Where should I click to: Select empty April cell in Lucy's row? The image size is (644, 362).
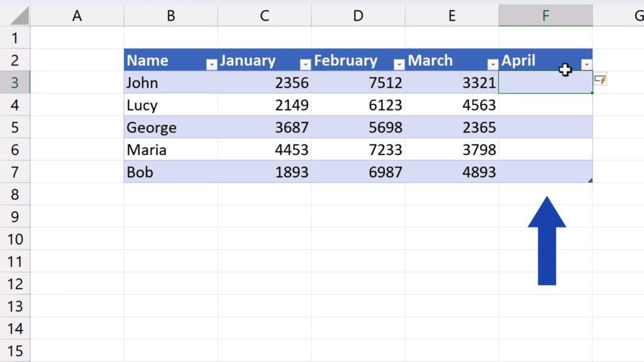[545, 105]
